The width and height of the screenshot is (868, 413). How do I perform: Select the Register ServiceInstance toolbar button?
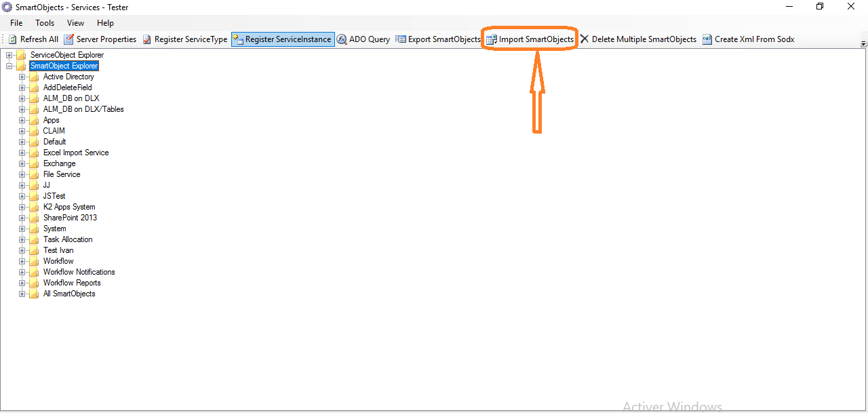tap(282, 39)
